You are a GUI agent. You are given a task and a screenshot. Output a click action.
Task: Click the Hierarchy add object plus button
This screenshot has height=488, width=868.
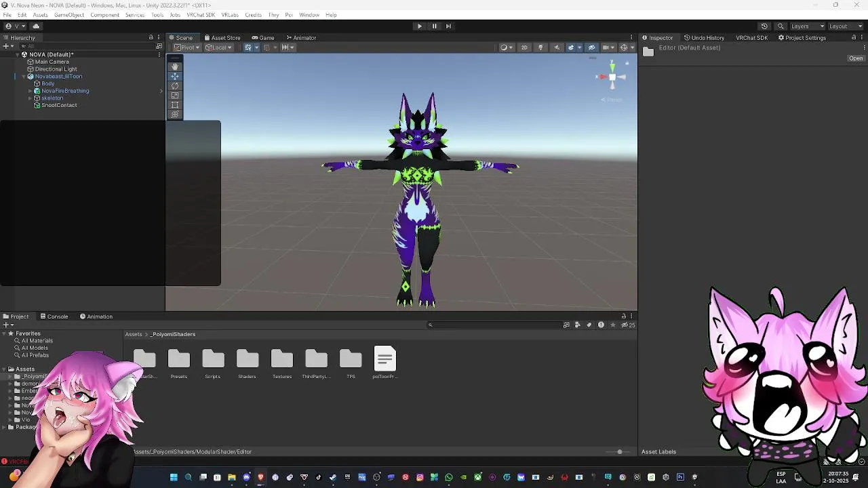[x=7, y=46]
